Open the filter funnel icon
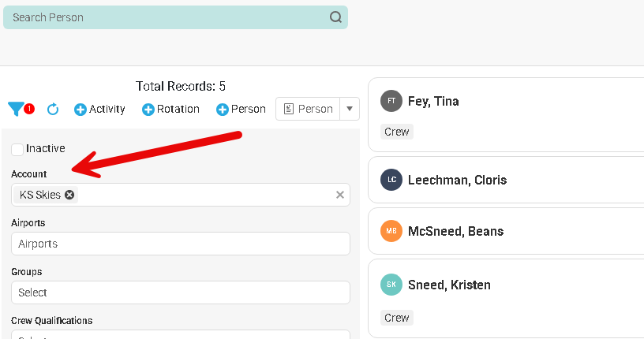The width and height of the screenshot is (644, 339). pyautogui.click(x=16, y=109)
